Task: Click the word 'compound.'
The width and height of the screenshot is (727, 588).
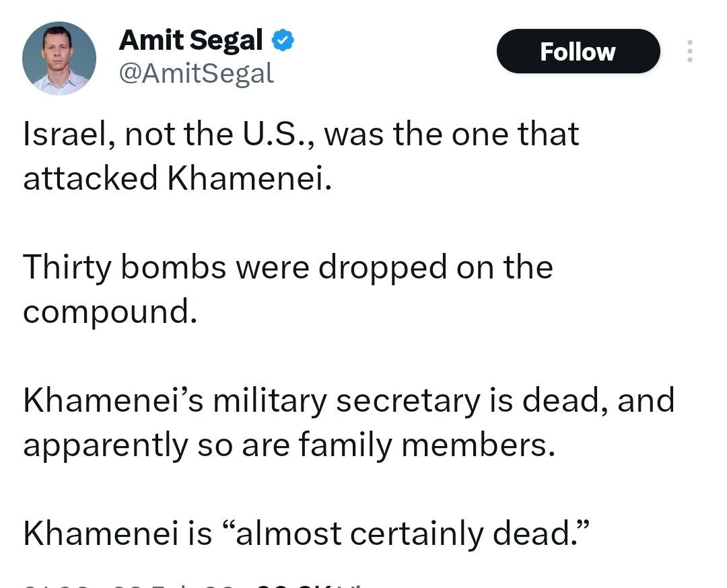Action: [x=110, y=311]
